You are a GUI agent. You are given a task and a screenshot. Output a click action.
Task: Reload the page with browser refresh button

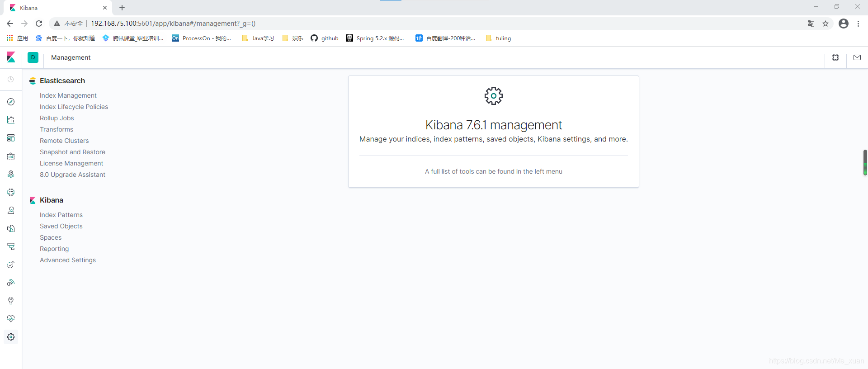coord(39,24)
